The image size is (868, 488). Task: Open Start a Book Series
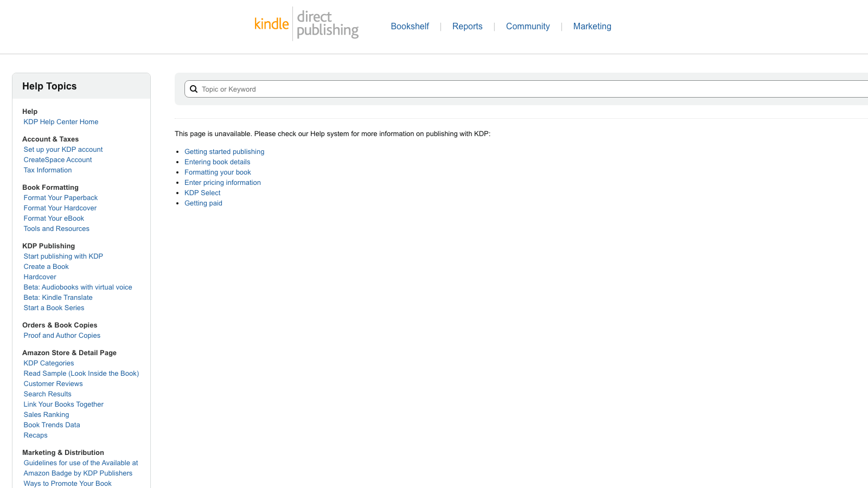pos(54,308)
